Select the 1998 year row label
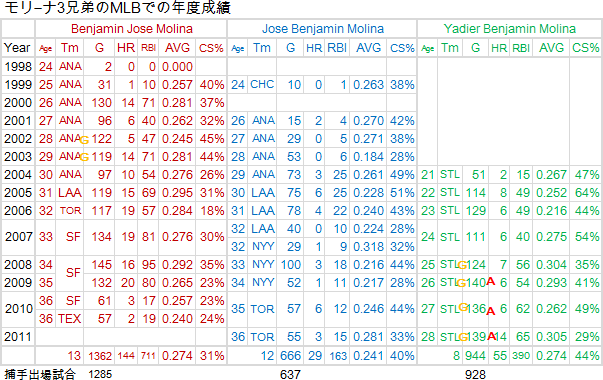603x380 pixels. click(x=18, y=67)
